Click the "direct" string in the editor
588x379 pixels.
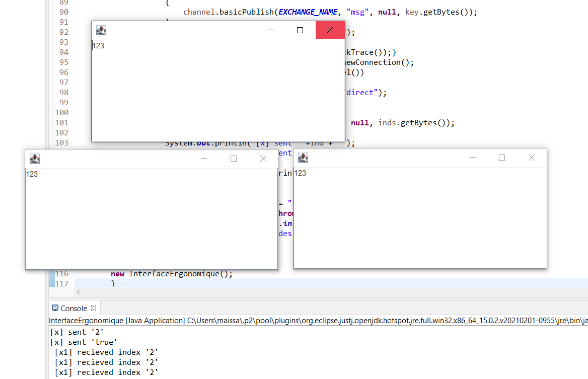point(360,92)
